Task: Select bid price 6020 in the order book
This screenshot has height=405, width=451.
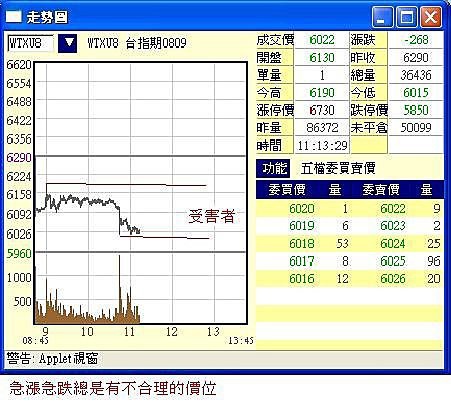Action: (302, 209)
